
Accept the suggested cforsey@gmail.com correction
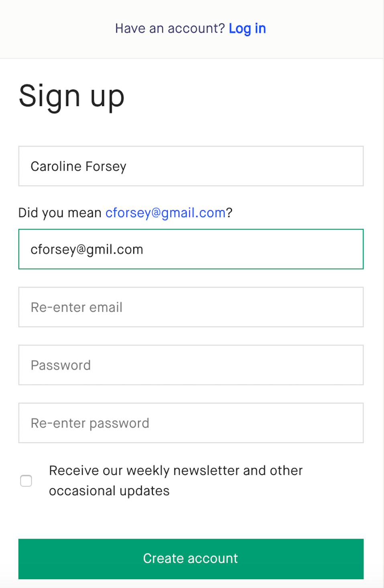[x=165, y=212]
